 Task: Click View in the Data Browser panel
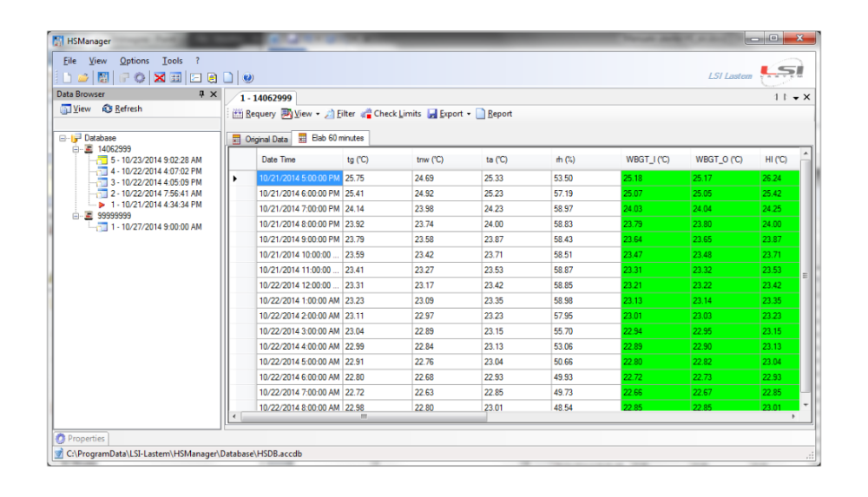tap(76, 109)
